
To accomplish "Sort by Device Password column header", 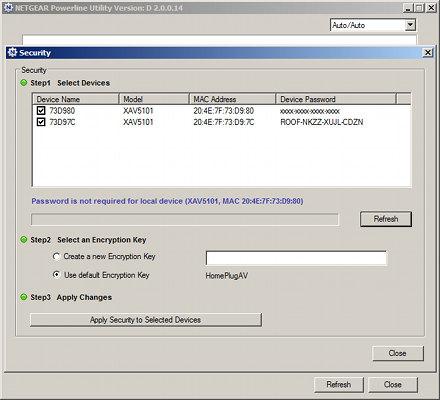I will (x=336, y=99).
